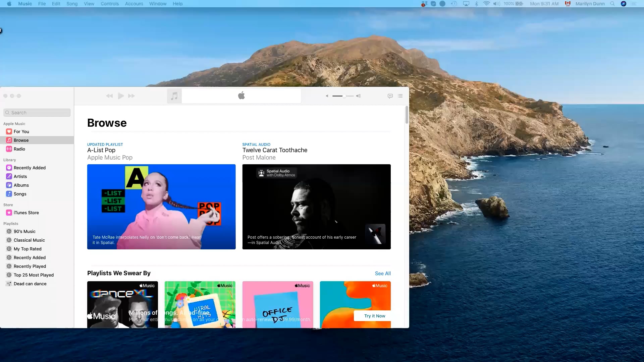Viewport: 644px width, 362px height.
Task: Open iTunes Store from sidebar
Action: pyautogui.click(x=26, y=213)
